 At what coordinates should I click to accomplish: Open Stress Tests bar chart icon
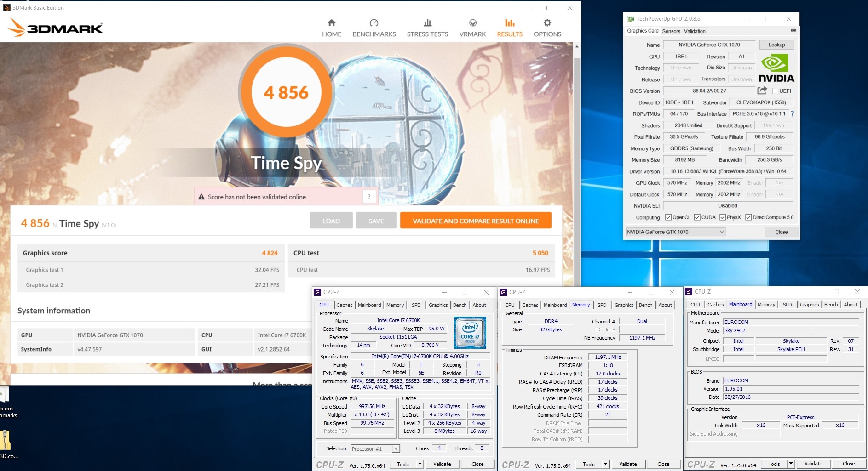point(427,23)
